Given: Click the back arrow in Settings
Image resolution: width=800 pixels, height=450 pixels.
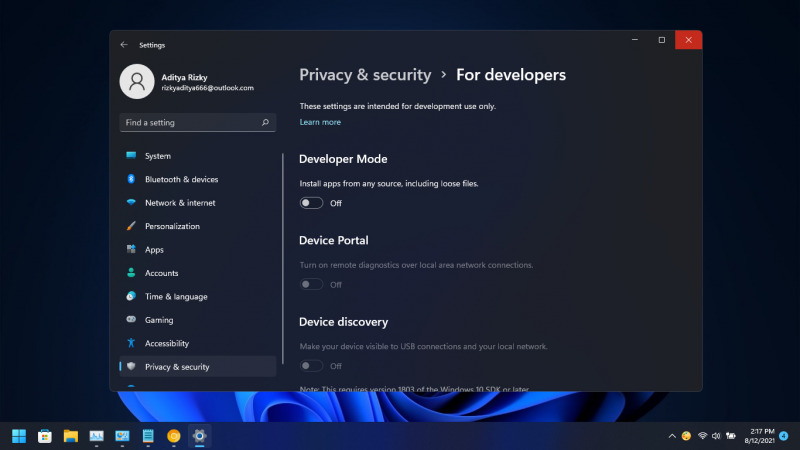Looking at the screenshot, I should tap(124, 45).
